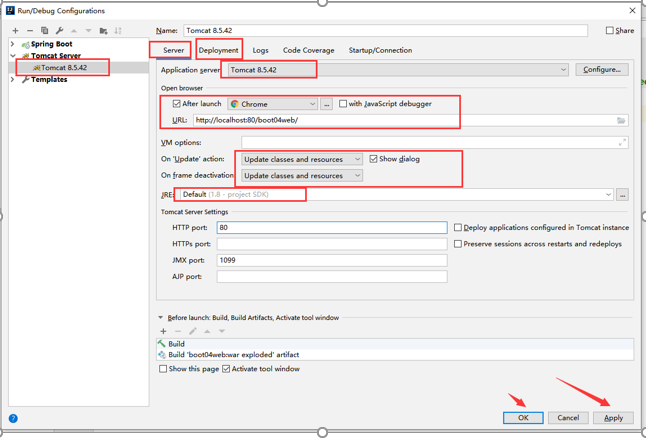Open browser selection ellipsis button
This screenshot has height=442, width=646.
click(326, 104)
